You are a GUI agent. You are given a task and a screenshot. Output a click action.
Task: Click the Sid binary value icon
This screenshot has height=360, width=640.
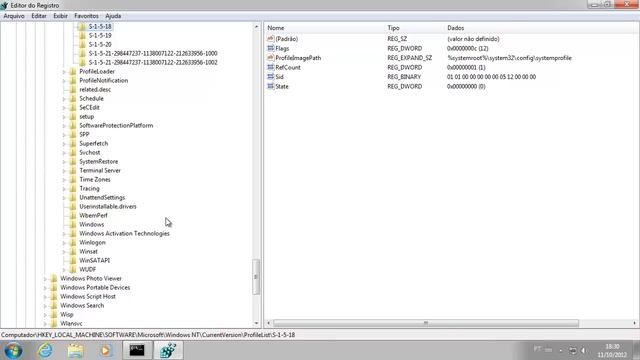pos(270,77)
